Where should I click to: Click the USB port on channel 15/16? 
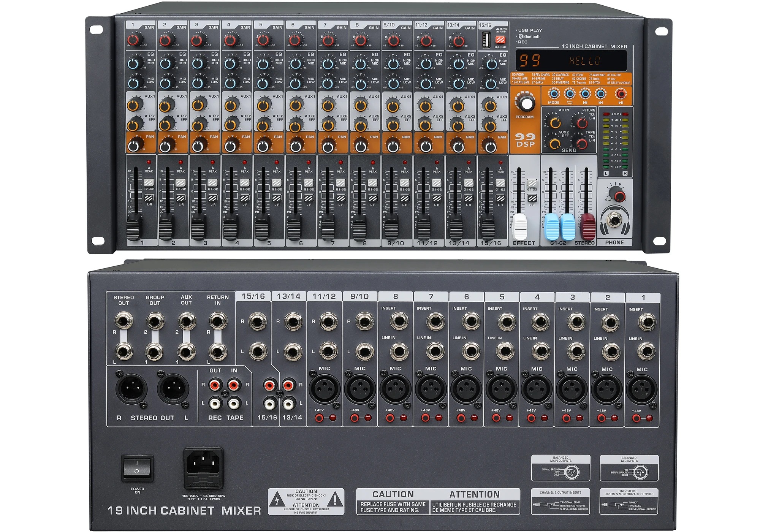(x=486, y=40)
